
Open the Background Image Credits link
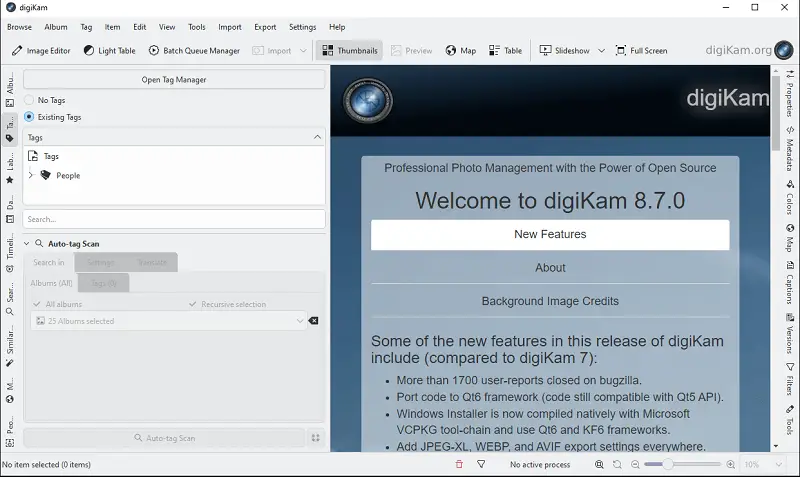pos(550,301)
